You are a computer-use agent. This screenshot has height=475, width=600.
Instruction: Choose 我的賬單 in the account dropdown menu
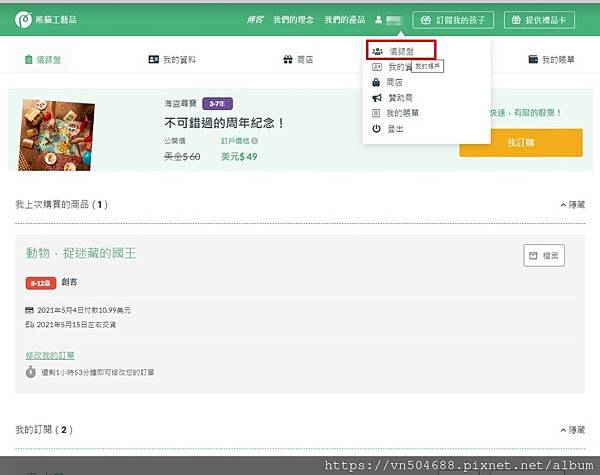click(x=395, y=113)
